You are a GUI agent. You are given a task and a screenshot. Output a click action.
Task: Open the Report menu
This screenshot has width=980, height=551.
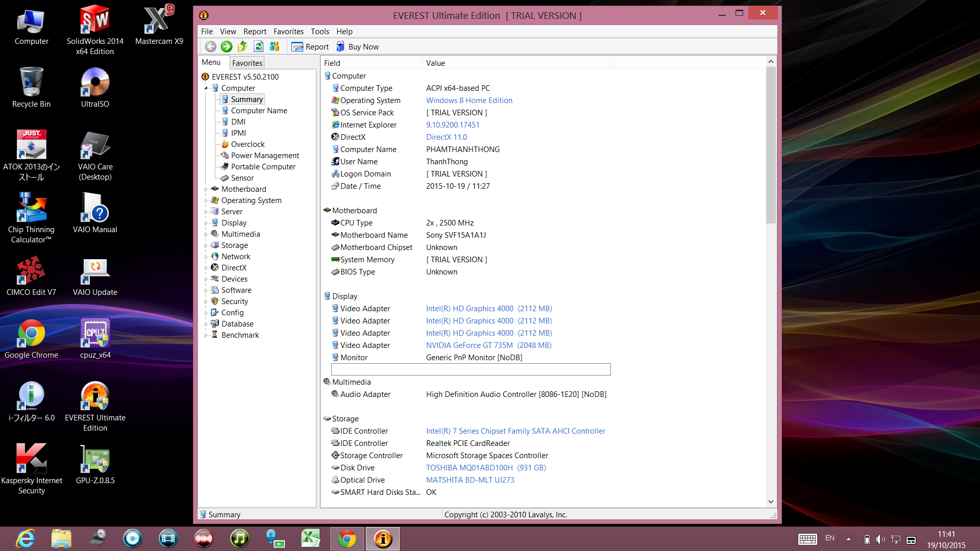tap(255, 32)
